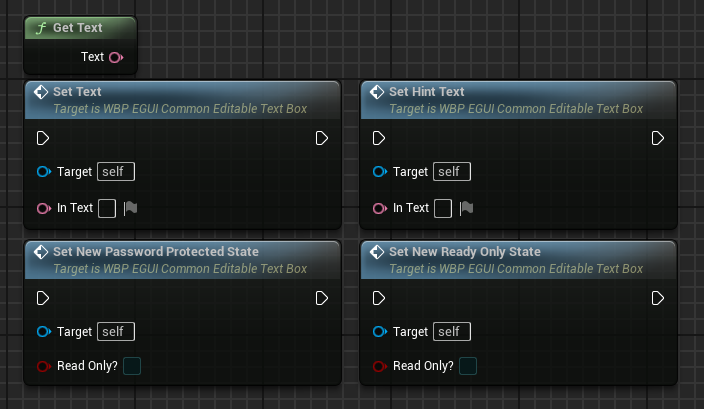Screen dimensions: 704x409
Task: Click the In Text field on Set Text
Action: (107, 208)
